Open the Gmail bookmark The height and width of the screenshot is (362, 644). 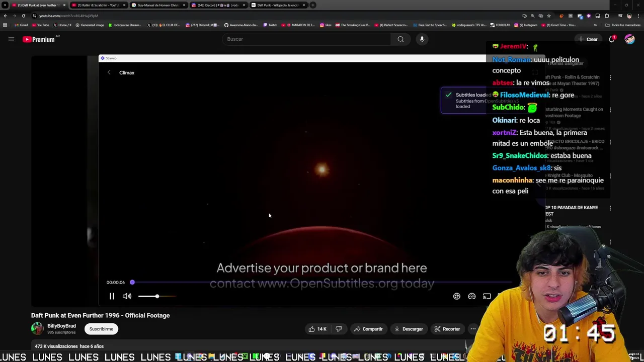[x=22, y=25]
